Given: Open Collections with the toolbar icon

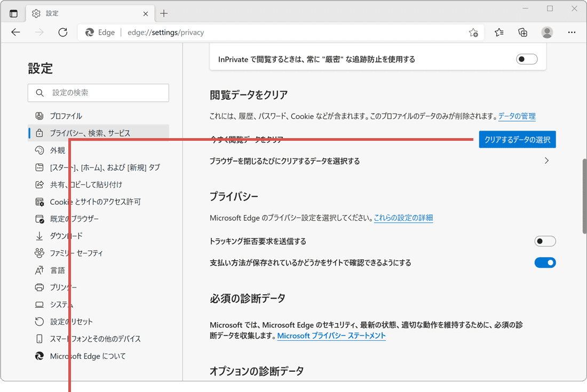Looking at the screenshot, I should tap(522, 32).
